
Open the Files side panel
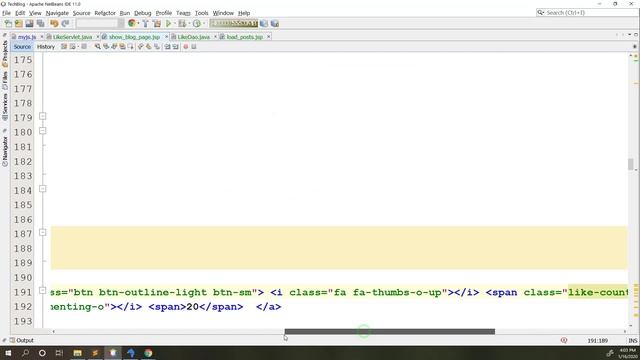pyautogui.click(x=5, y=80)
